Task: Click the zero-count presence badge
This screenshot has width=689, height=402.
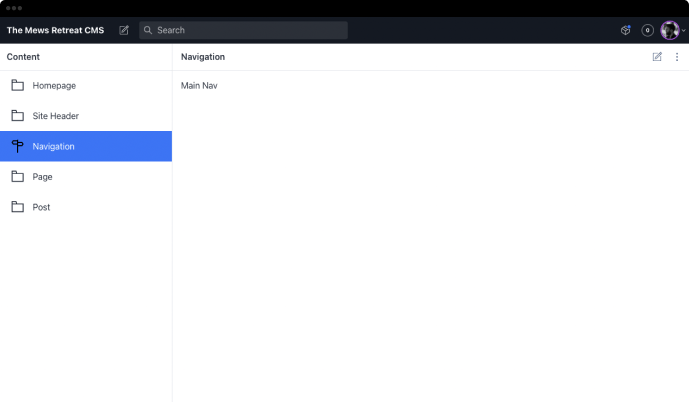Action: click(647, 30)
